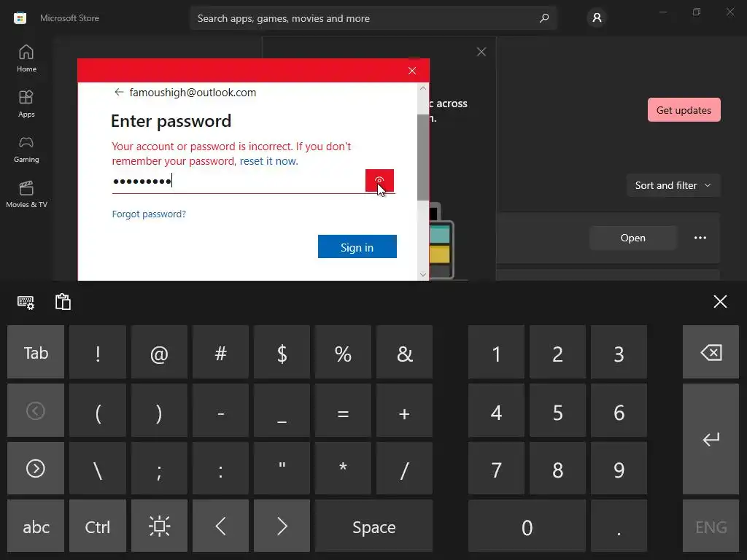Tap the equals sign key
This screenshot has width=747, height=560.
tap(343, 411)
